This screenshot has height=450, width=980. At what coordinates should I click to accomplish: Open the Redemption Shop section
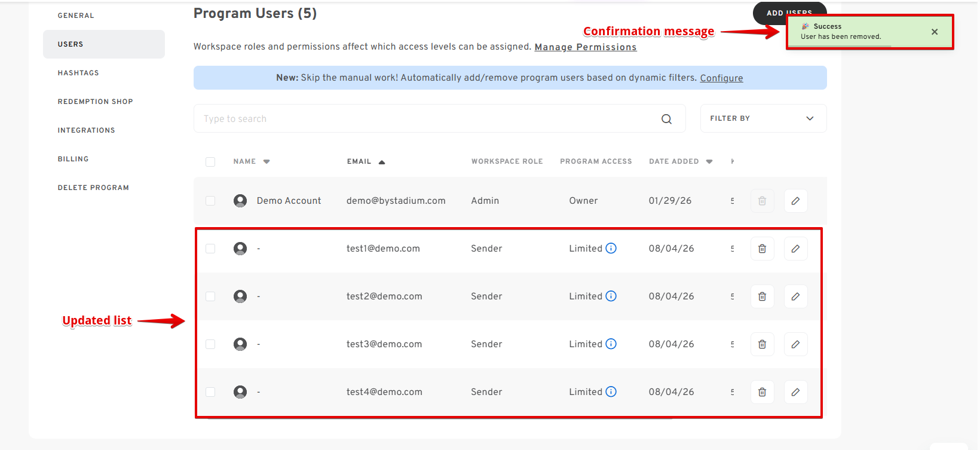tap(96, 102)
